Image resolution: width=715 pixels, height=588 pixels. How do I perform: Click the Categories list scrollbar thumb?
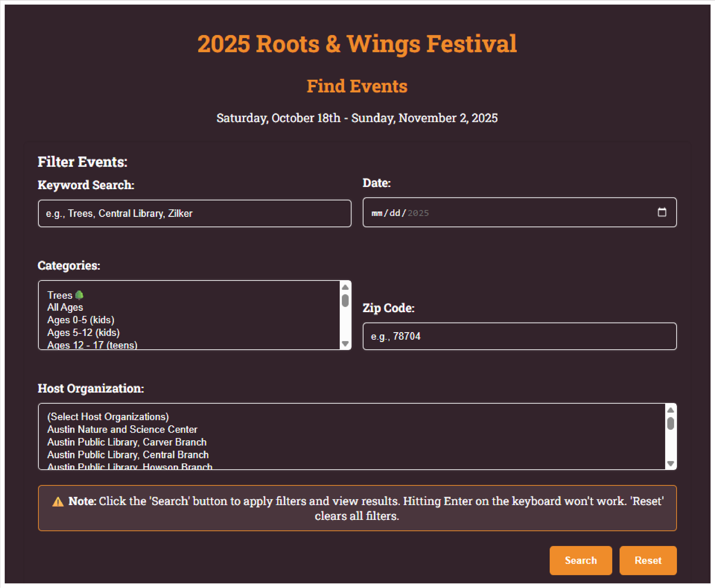345,300
